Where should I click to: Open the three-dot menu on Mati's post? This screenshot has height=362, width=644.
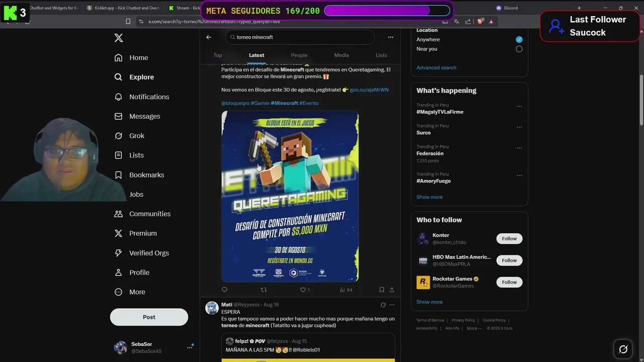pyautogui.click(x=392, y=305)
